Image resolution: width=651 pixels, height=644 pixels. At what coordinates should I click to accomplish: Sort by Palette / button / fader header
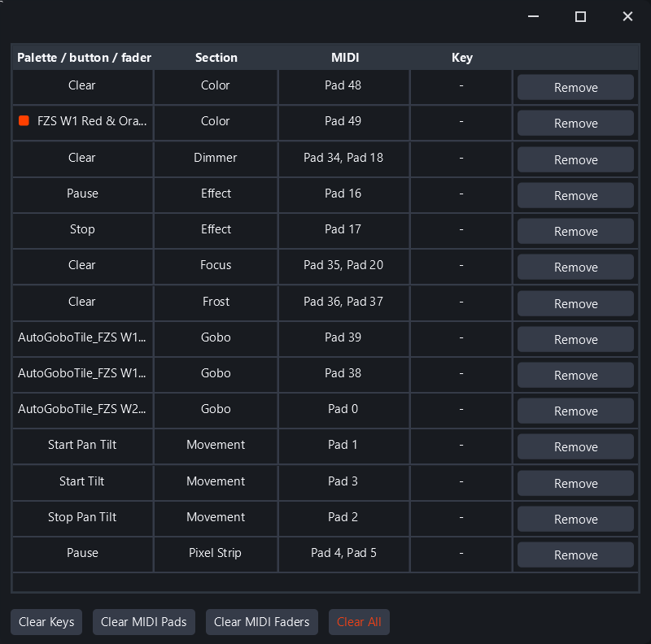coord(84,57)
